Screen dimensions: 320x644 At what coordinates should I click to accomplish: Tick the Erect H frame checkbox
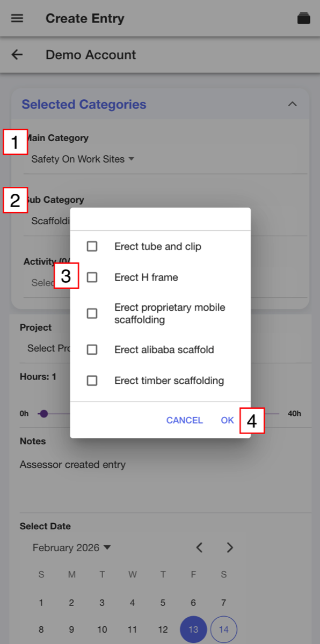pyautogui.click(x=92, y=277)
